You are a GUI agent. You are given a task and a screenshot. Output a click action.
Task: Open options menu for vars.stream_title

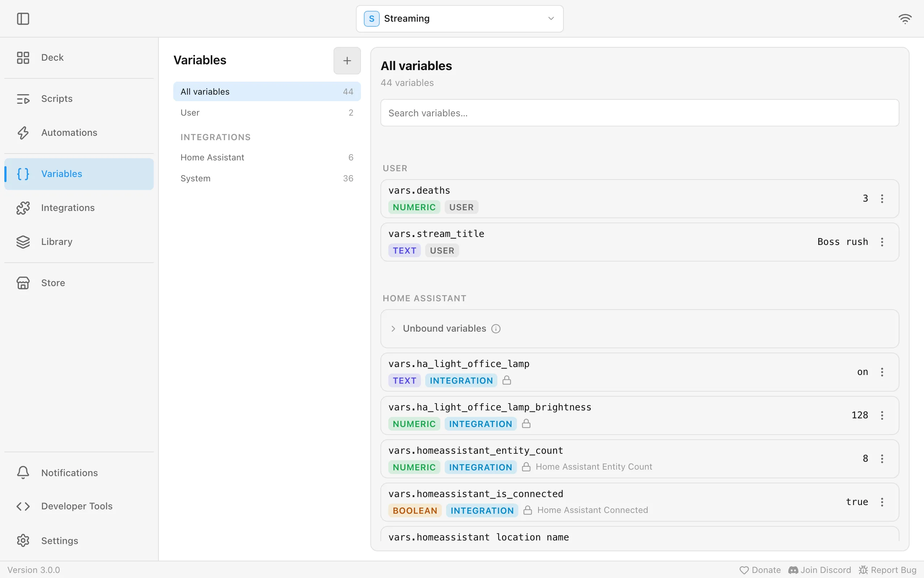tap(882, 242)
